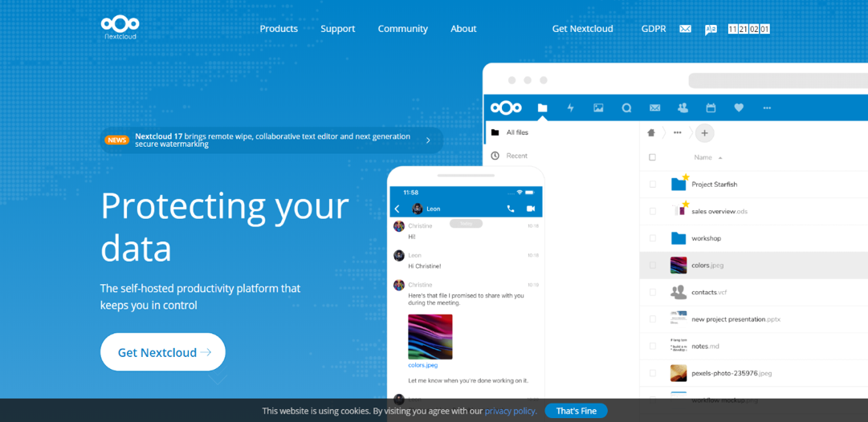Viewport: 868px width, 422px height.
Task: Tap the voice call phone icon
Action: click(x=511, y=209)
